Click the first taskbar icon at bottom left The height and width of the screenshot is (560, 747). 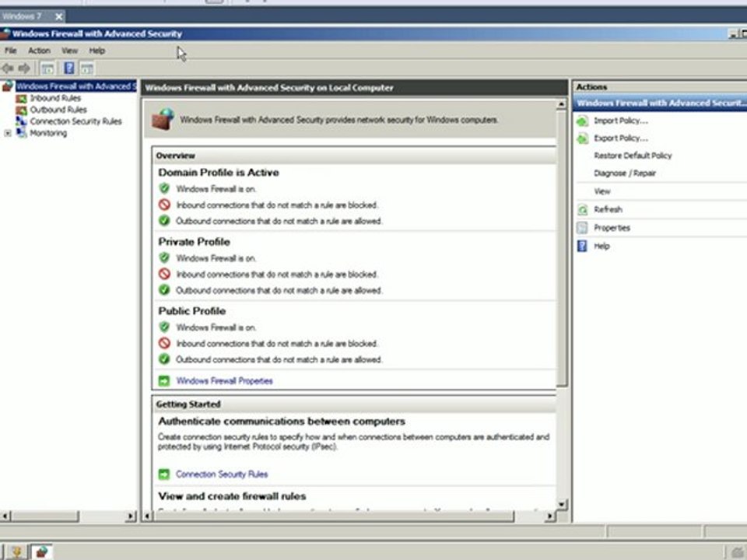(16, 552)
